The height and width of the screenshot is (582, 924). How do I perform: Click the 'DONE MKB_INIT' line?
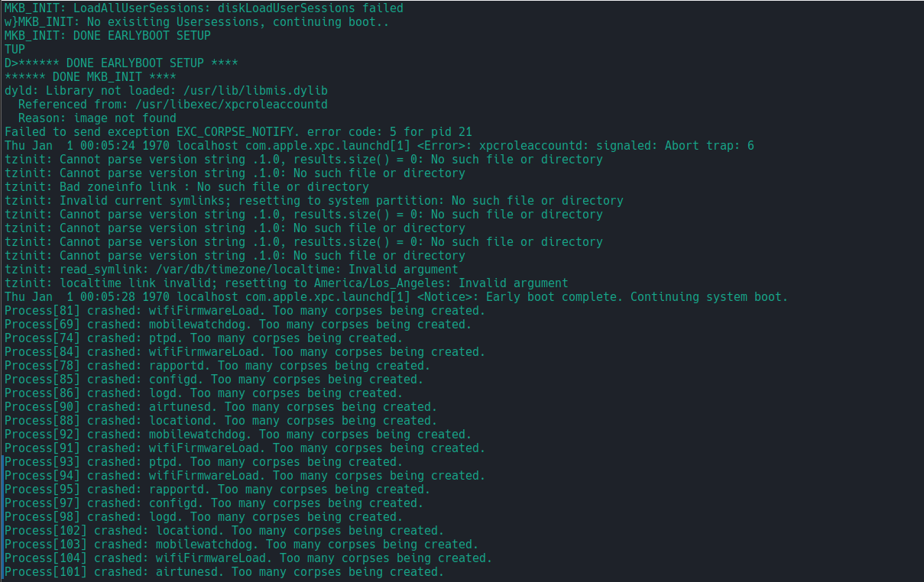click(90, 77)
